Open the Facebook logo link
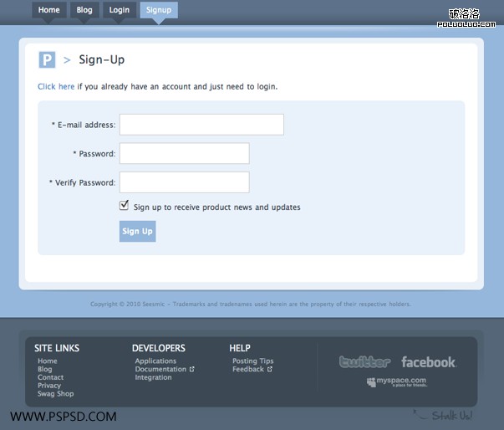The height and width of the screenshot is (430, 504). point(428,362)
